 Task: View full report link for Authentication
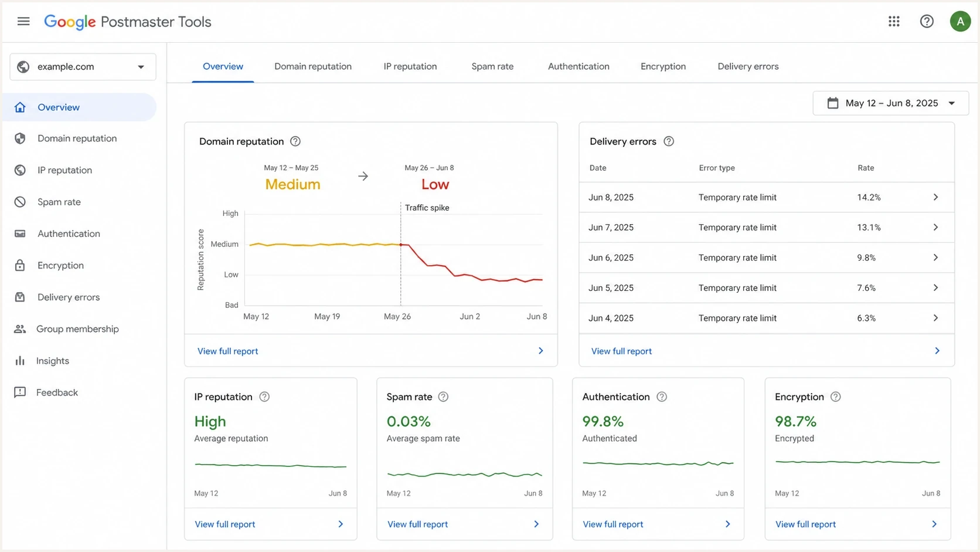[x=612, y=524]
